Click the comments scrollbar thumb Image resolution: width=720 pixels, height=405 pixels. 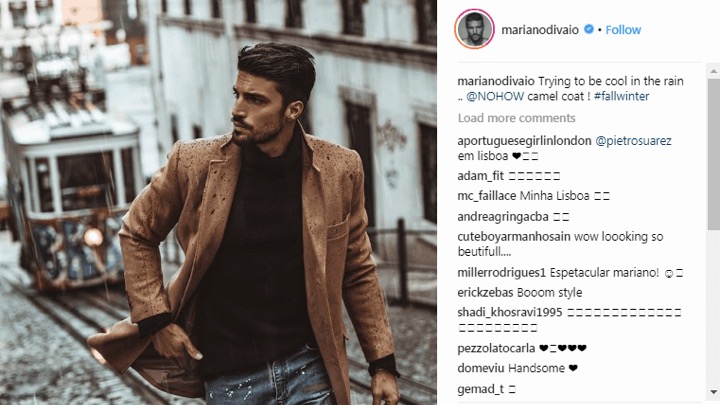click(714, 154)
